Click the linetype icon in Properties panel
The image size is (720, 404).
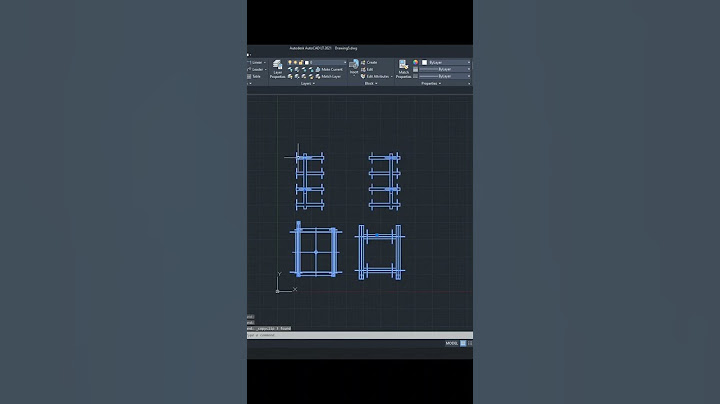(416, 76)
